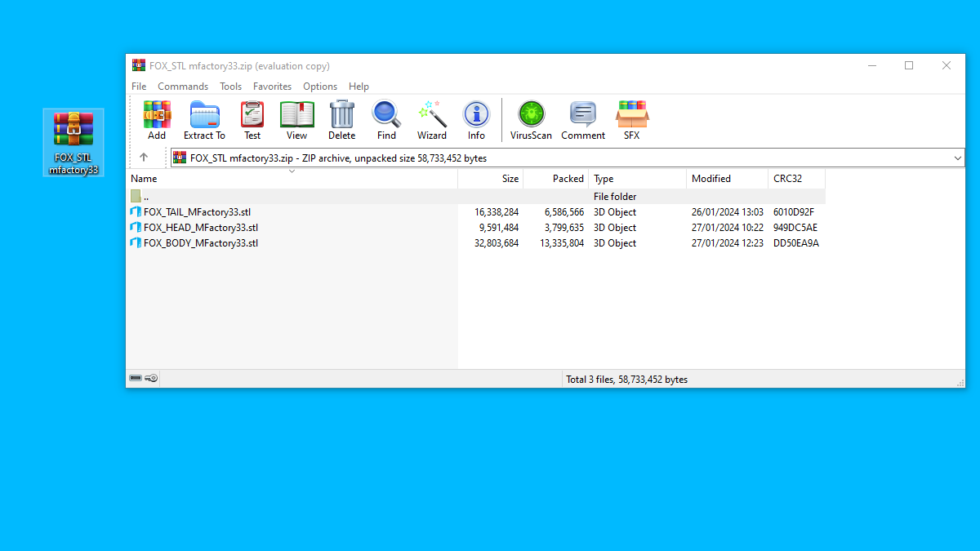Close the WinRAR window

pyautogui.click(x=947, y=65)
